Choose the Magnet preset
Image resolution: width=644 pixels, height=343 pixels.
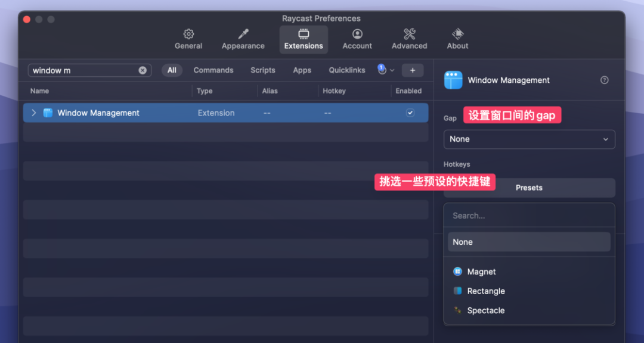coord(529,272)
